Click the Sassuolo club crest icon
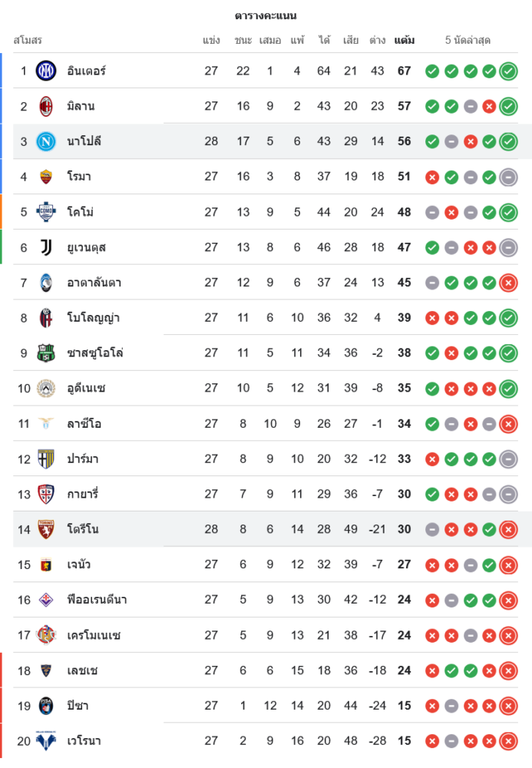The width and height of the screenshot is (532, 768). (46, 353)
